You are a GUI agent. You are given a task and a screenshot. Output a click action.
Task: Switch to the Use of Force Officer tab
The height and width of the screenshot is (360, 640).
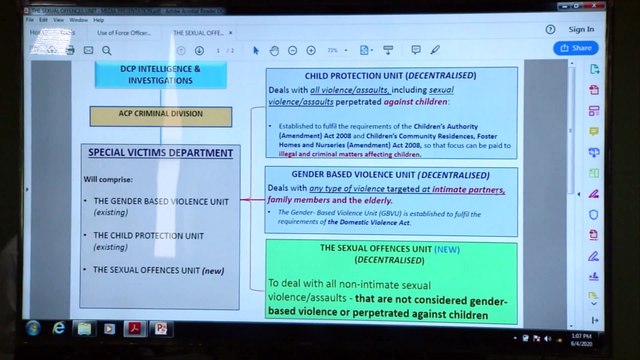point(124,33)
